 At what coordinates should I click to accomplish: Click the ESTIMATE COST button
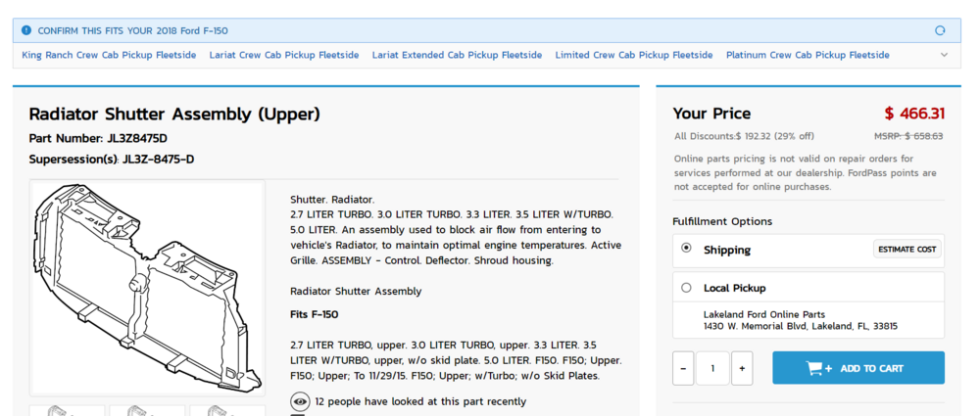coord(906,250)
